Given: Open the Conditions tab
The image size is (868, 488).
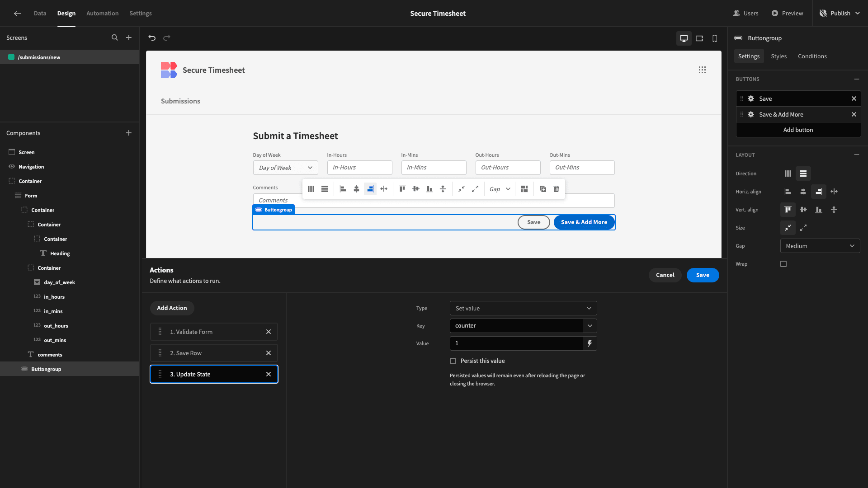Looking at the screenshot, I should coord(812,56).
